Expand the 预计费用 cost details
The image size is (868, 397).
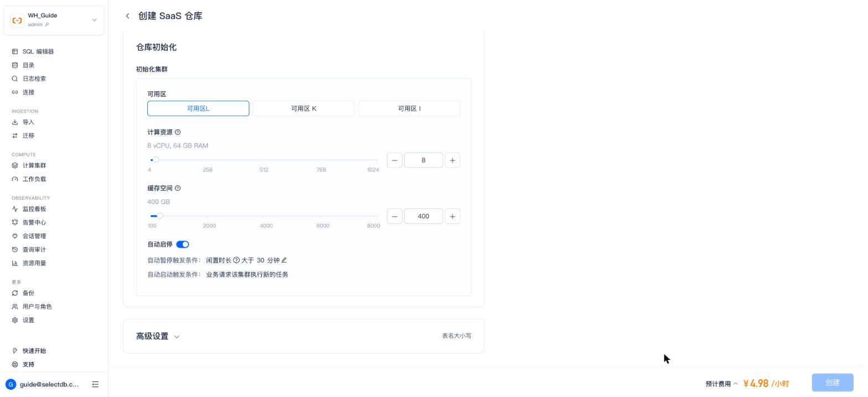click(x=721, y=384)
